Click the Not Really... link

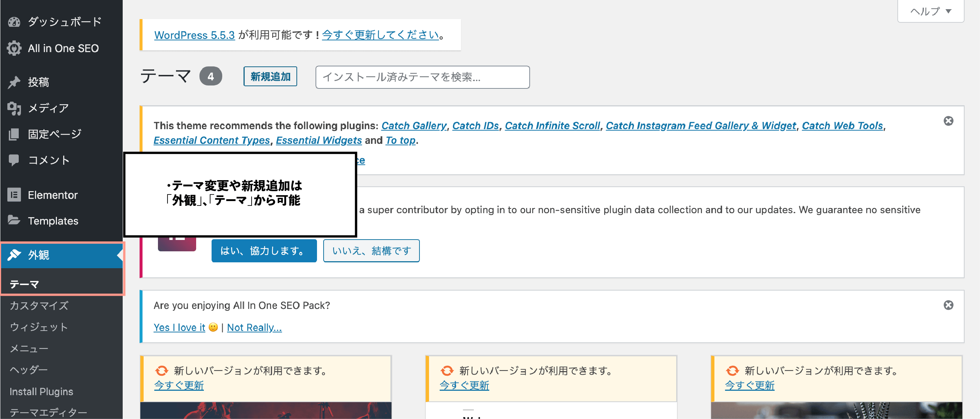click(254, 327)
